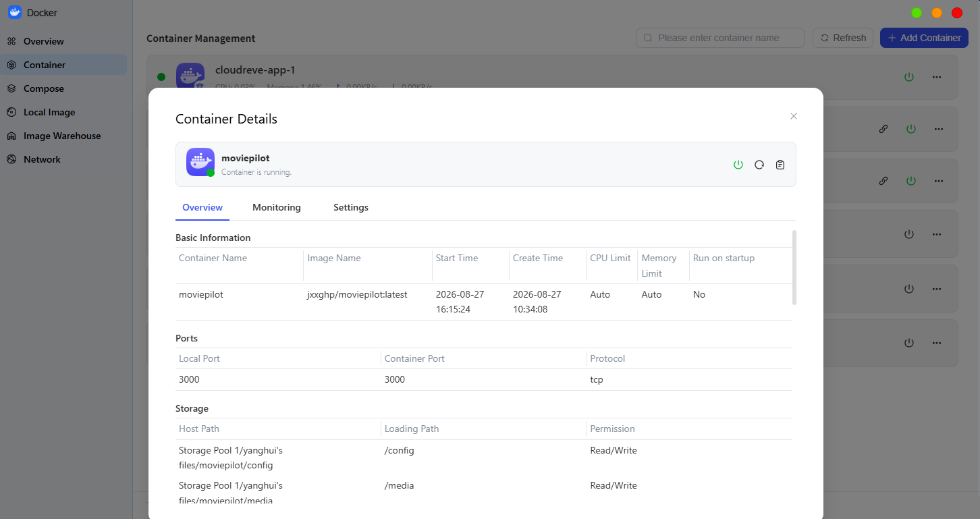Click the tcp protocol cell
The image size is (980, 519).
click(x=597, y=379)
